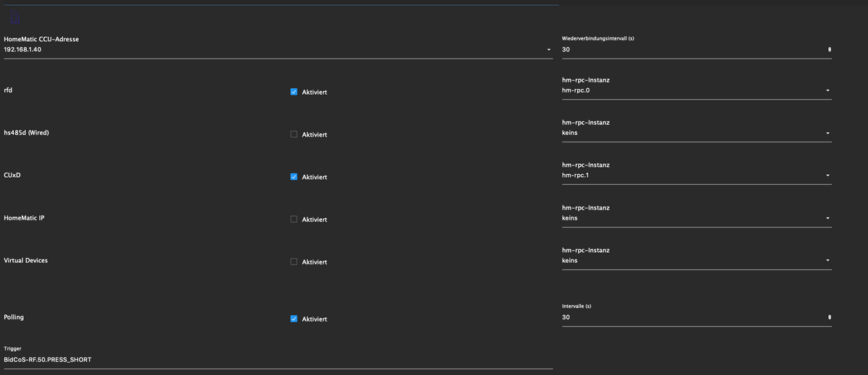Disable the rfd Aktiviert checkbox
This screenshot has width=868, height=375.
pos(294,92)
